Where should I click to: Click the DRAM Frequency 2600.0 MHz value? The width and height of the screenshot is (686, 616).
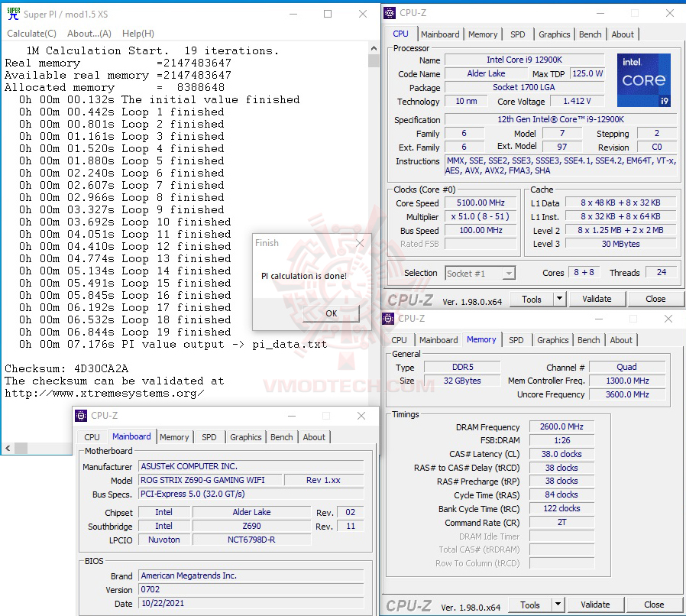click(x=561, y=426)
